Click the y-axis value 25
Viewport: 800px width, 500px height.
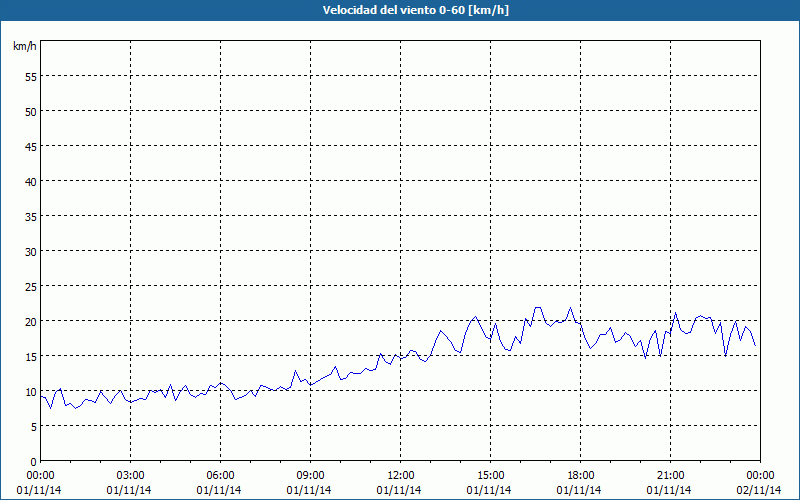point(31,286)
